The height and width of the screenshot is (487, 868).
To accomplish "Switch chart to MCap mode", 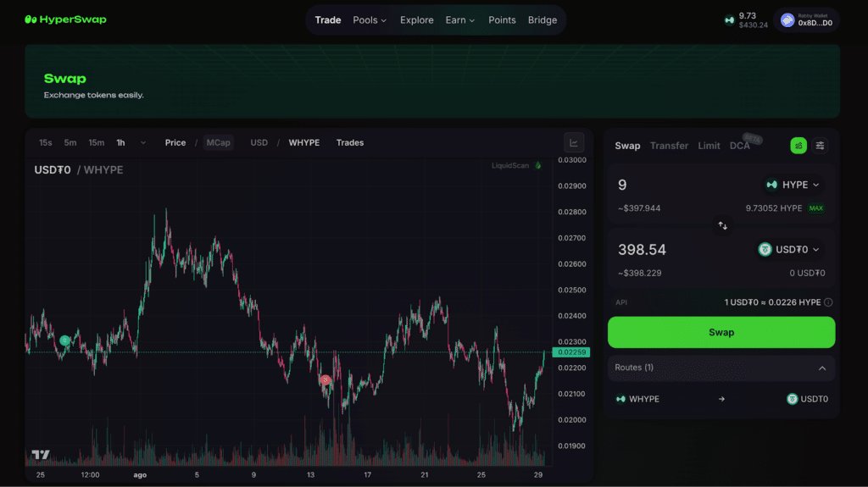I will [218, 143].
